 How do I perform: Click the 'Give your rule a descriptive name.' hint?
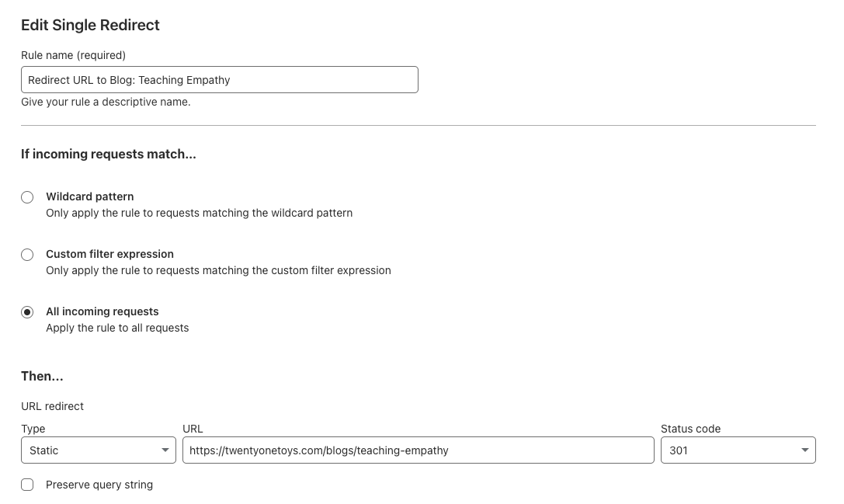tap(106, 102)
